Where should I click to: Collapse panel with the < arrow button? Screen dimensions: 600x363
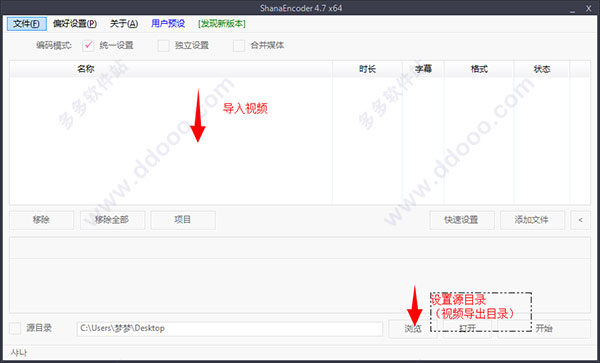(x=580, y=220)
